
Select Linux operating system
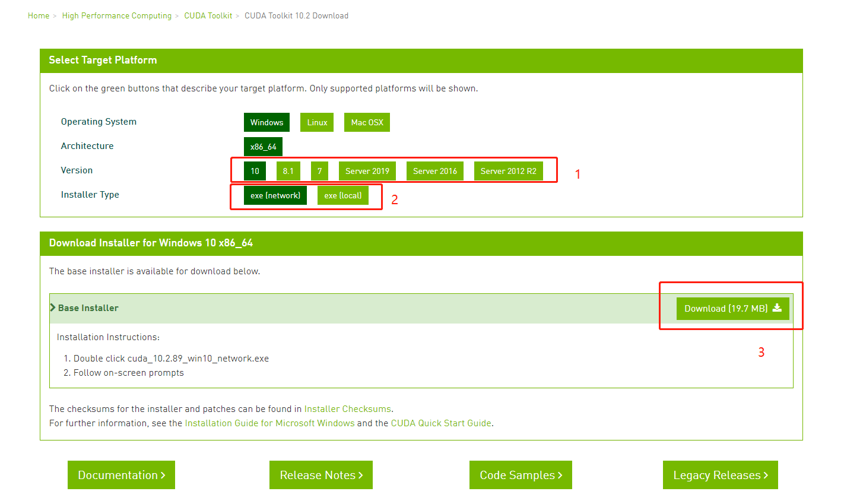click(x=317, y=122)
